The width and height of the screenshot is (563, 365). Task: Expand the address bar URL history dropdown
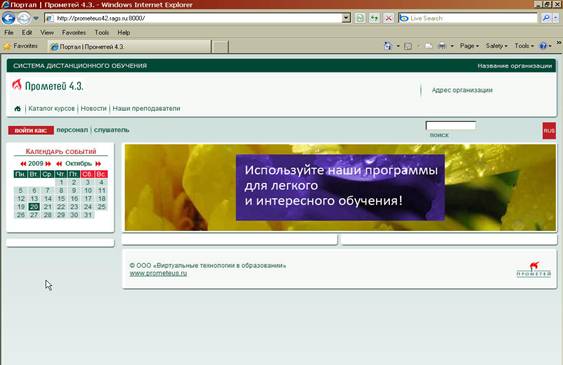tap(346, 18)
